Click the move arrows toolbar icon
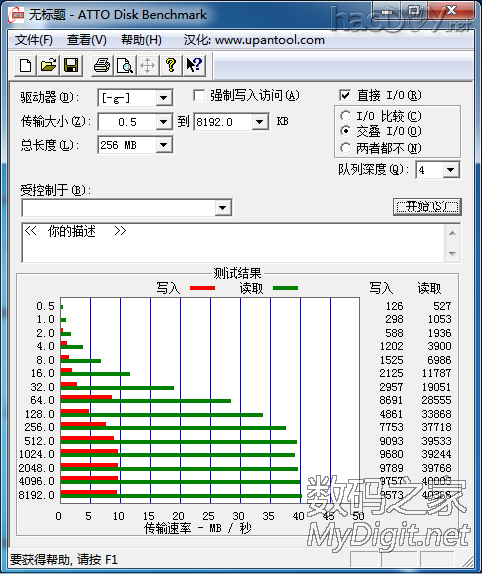 [x=147, y=66]
